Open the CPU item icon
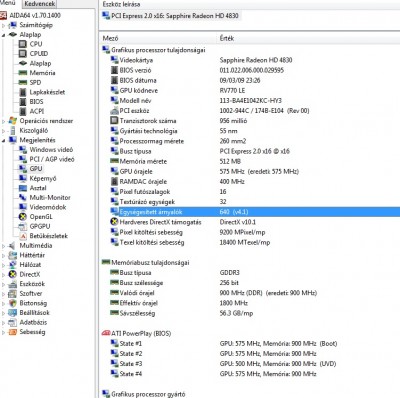 (x=23, y=44)
